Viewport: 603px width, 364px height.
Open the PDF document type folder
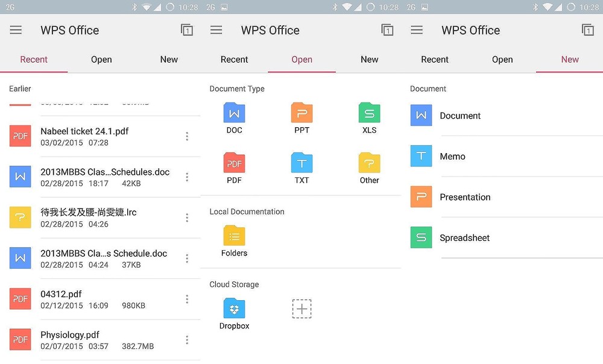click(x=234, y=168)
